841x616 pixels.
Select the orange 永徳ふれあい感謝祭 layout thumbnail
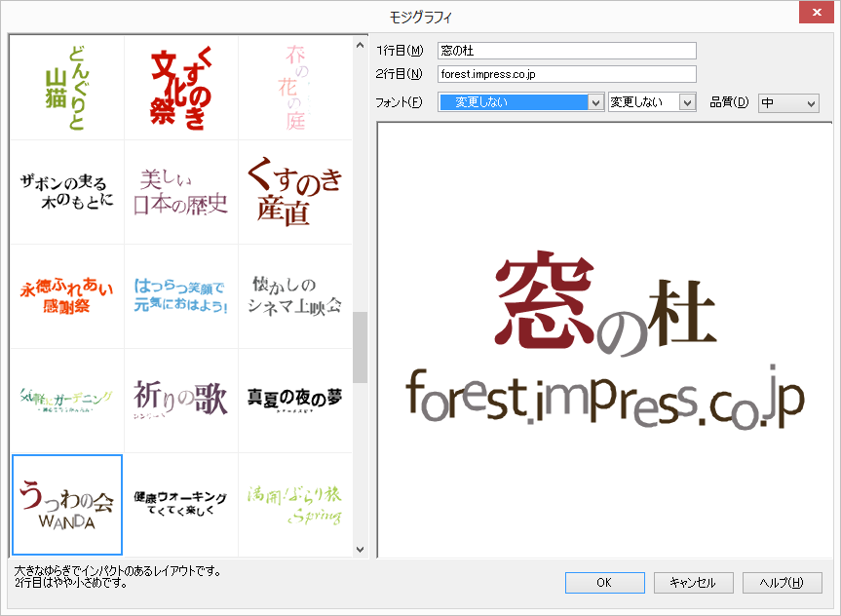67,296
